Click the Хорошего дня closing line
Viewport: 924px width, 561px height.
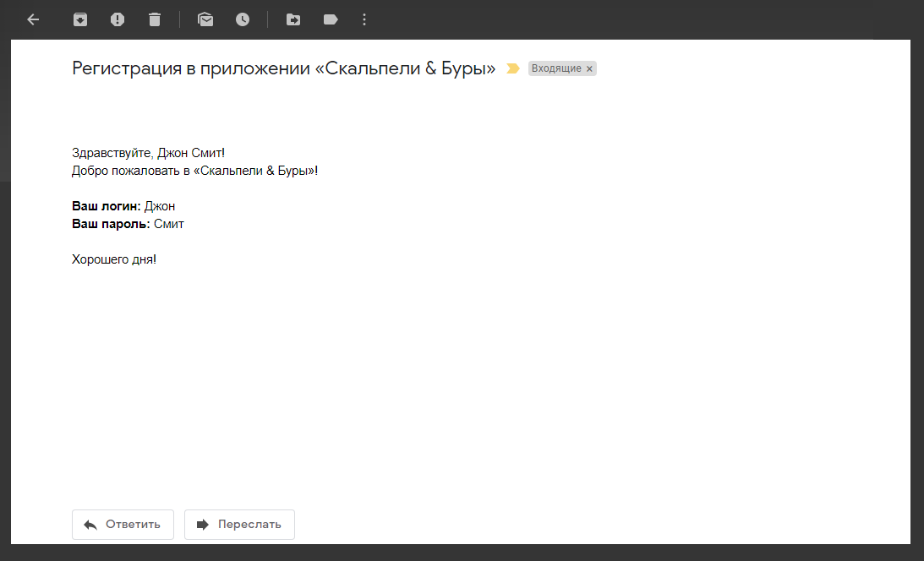(114, 259)
